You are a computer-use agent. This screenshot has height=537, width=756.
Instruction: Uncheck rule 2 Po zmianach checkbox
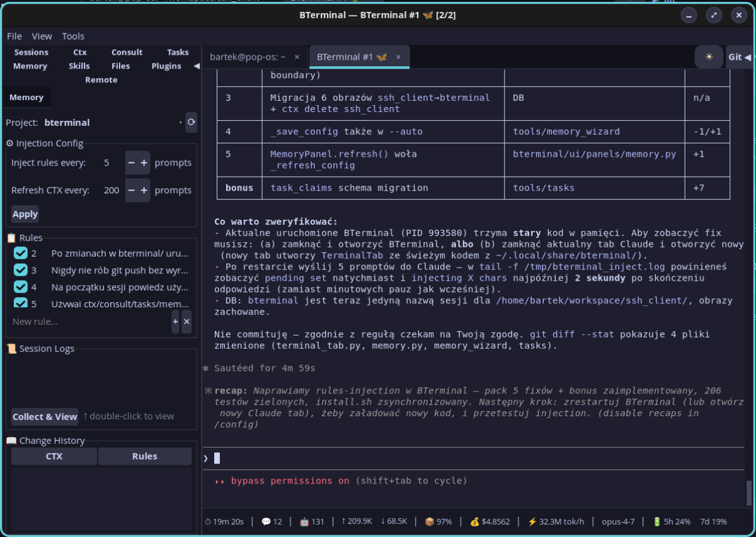[x=21, y=253]
